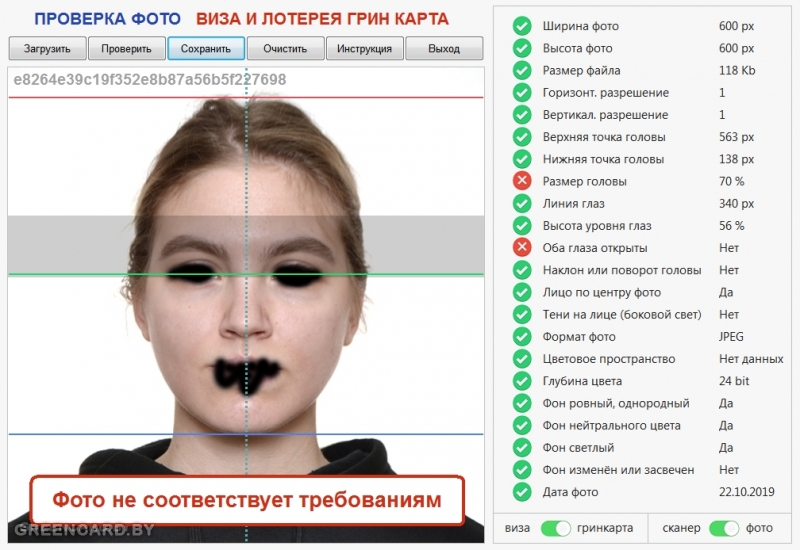
Task: Click check icon beside Фон светлый
Action: [x=522, y=447]
